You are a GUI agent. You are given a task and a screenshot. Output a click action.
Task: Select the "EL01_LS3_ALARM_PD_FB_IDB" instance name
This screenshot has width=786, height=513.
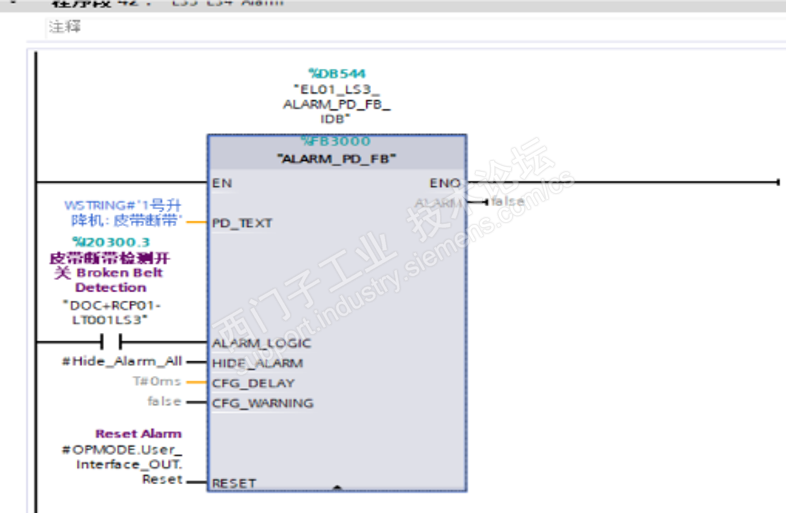[336, 104]
